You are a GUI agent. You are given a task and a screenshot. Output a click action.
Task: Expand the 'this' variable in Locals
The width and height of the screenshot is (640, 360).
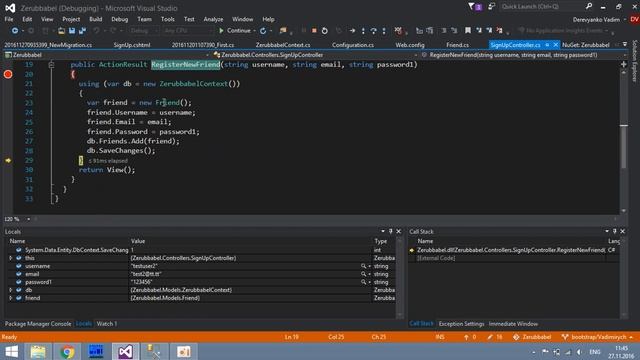click(11, 258)
